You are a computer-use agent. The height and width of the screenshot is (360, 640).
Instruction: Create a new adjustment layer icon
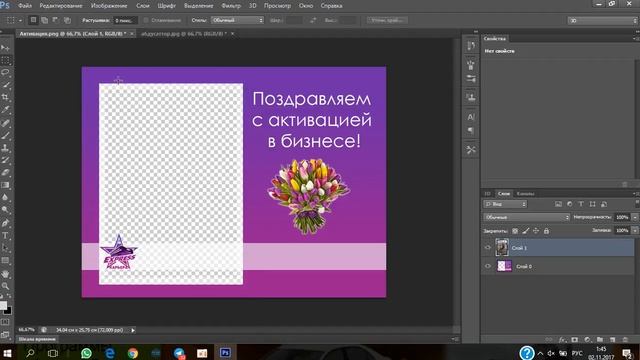[x=587, y=340]
